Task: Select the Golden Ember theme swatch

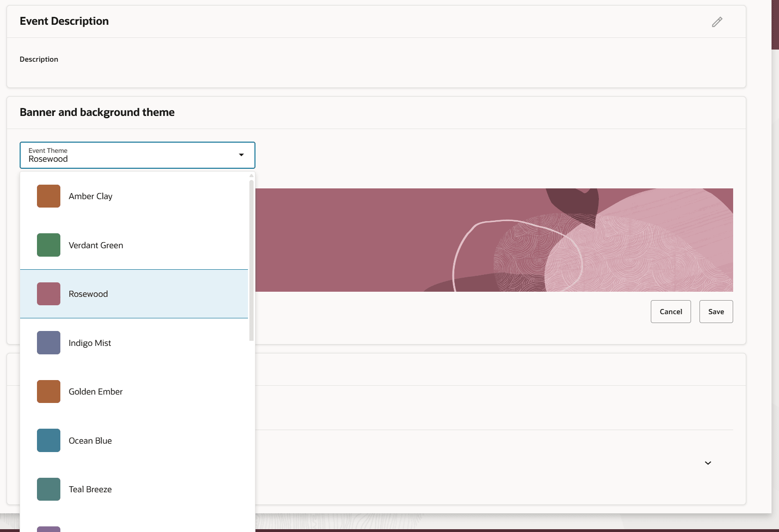Action: (x=48, y=391)
